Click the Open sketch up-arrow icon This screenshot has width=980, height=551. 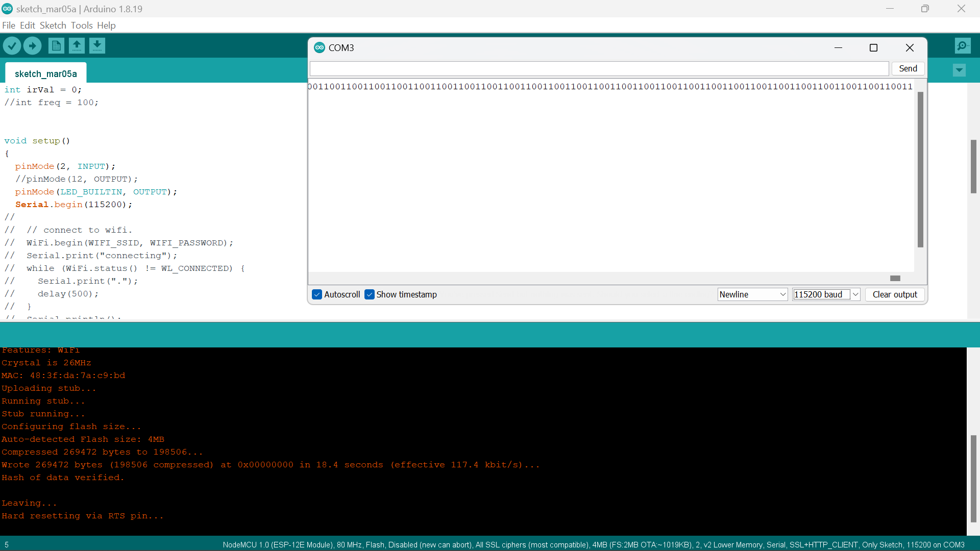(x=77, y=46)
